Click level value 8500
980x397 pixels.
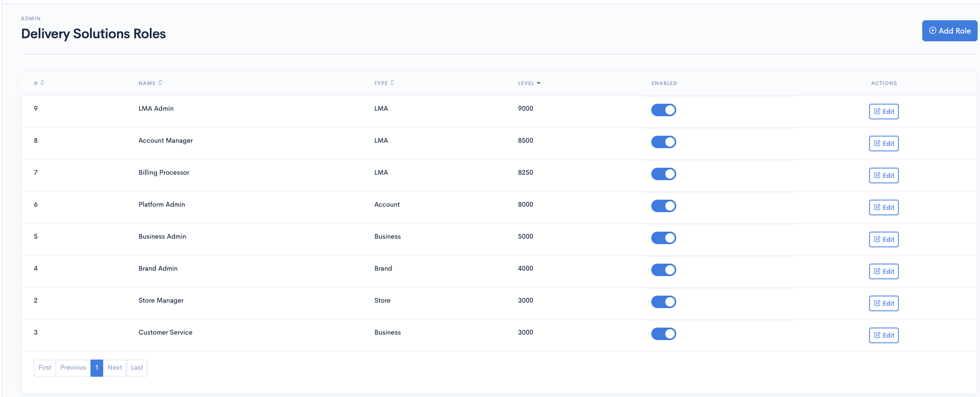pyautogui.click(x=525, y=140)
